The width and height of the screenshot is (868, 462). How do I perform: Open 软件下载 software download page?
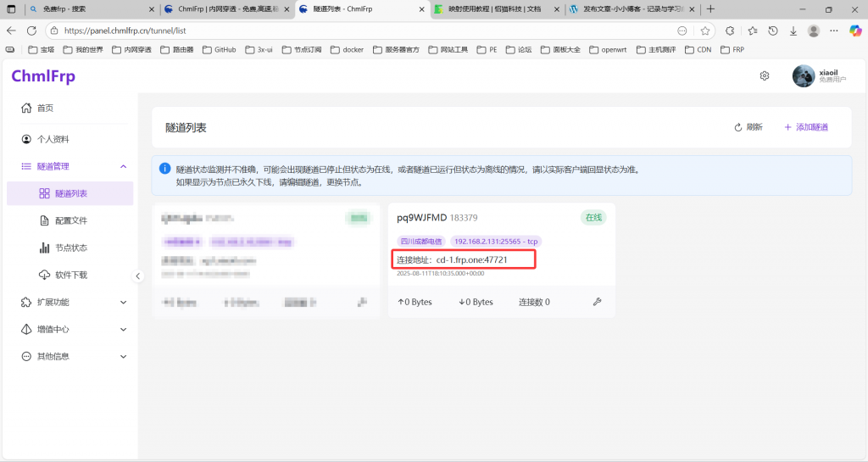point(71,275)
